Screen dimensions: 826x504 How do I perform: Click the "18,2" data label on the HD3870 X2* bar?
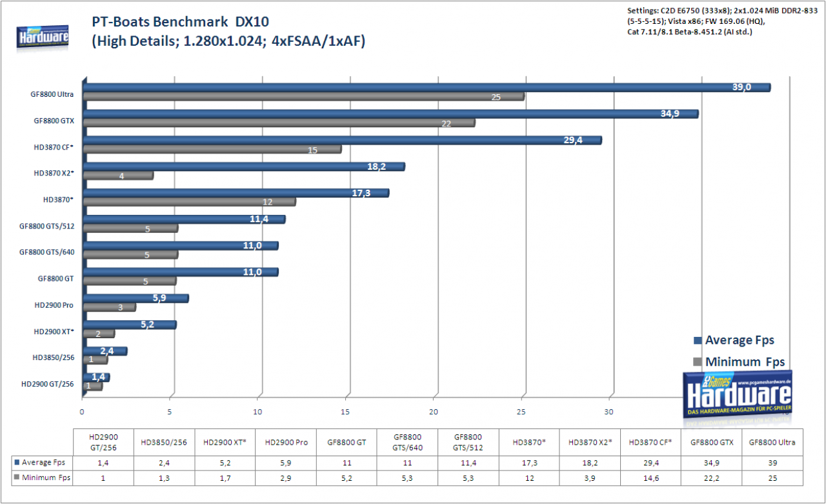click(376, 166)
